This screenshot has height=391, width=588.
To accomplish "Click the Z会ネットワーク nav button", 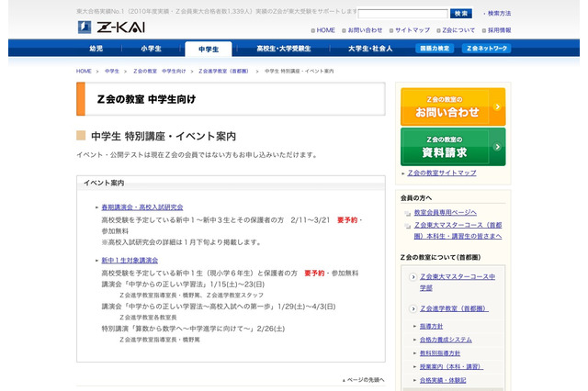I will (x=487, y=49).
